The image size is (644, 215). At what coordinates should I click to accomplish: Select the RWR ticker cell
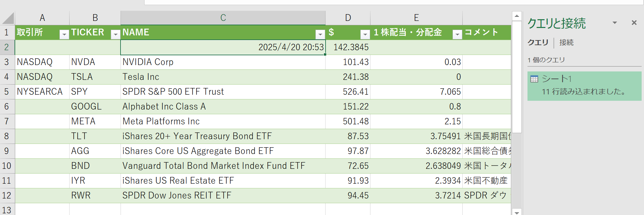(x=95, y=195)
